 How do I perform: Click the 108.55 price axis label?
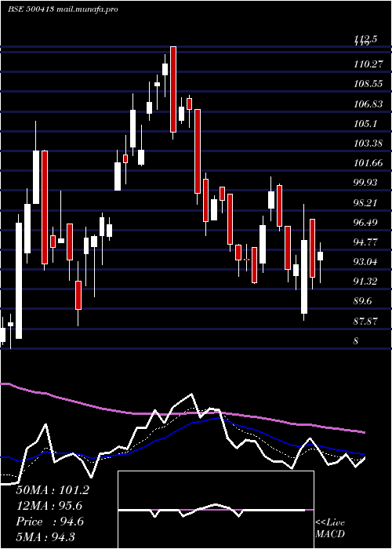click(368, 84)
